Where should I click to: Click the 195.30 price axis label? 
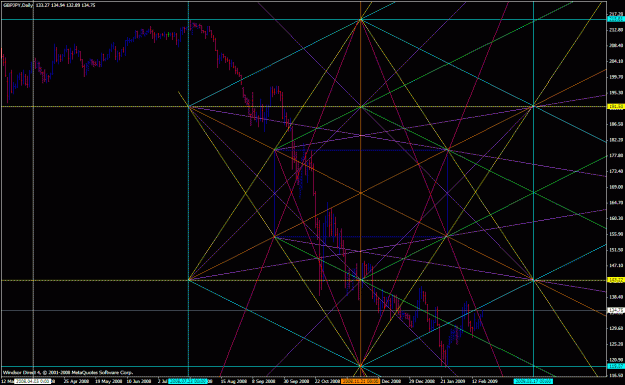click(x=616, y=93)
